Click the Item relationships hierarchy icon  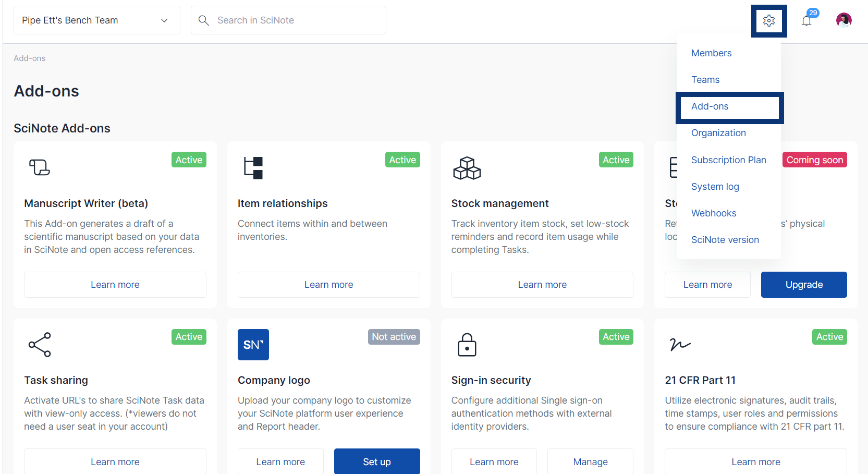click(253, 168)
